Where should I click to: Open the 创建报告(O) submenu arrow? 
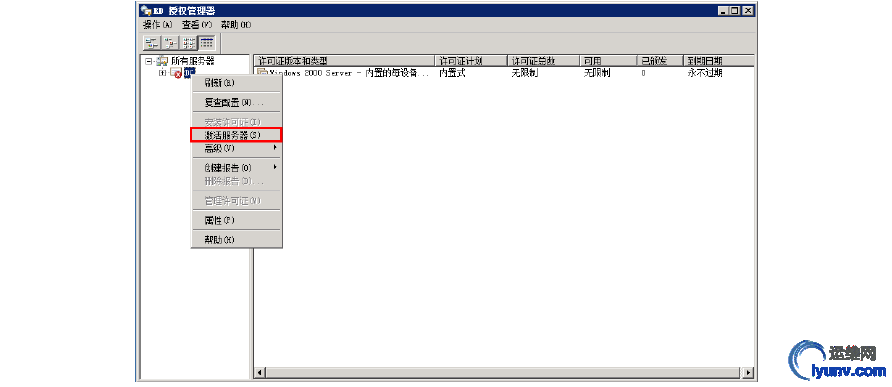click(275, 167)
